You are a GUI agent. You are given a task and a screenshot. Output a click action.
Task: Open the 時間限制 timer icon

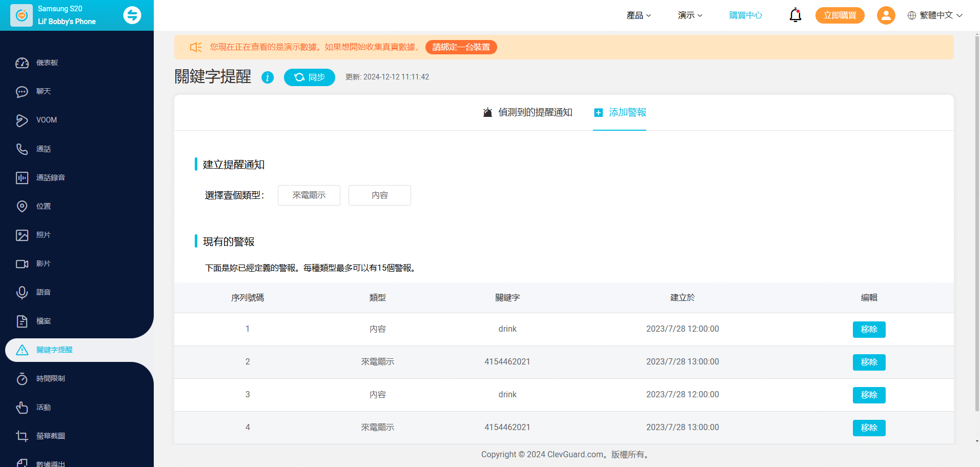[22, 378]
